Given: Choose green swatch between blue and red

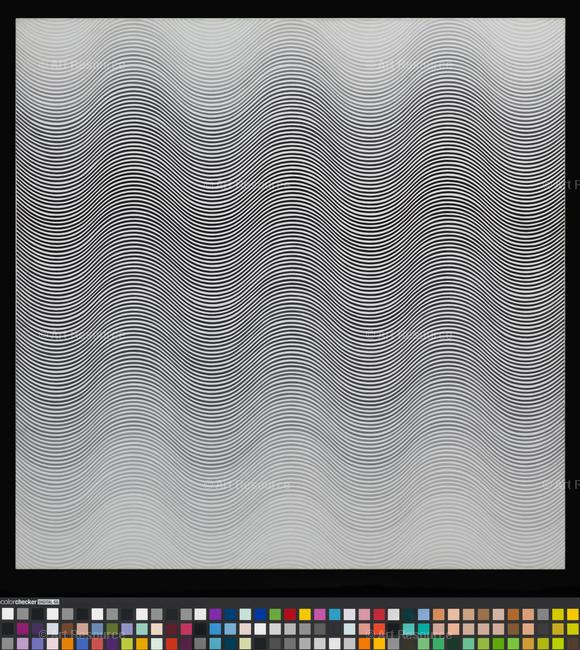Looking at the screenshot, I should point(275,614).
